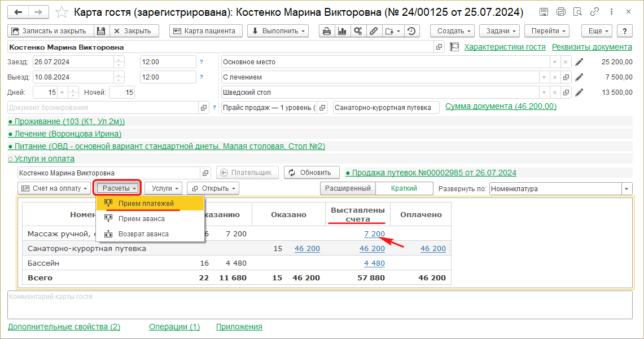Click the Обновить button
The image size is (644, 339).
[312, 173]
